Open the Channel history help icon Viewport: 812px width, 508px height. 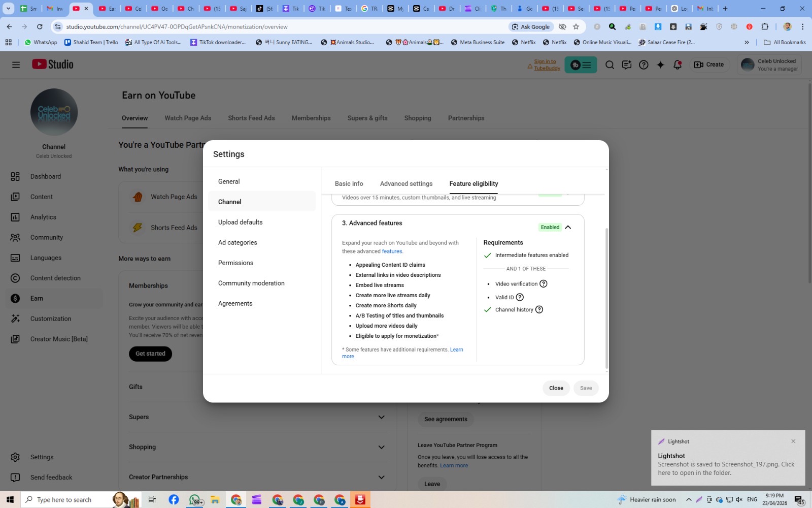(539, 309)
